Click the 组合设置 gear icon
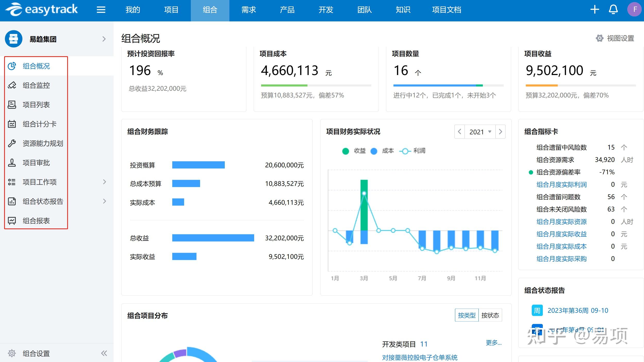Viewport: 644px width, 362px height. point(12,353)
